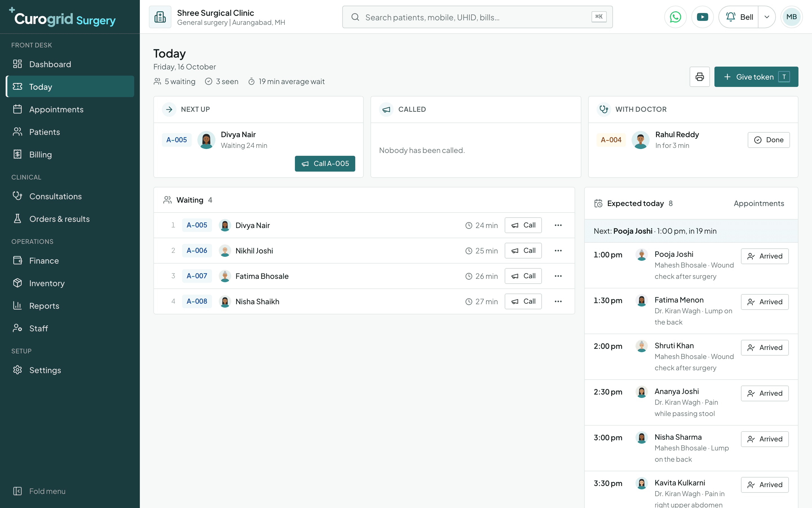Click the clinic building icon

tap(160, 17)
